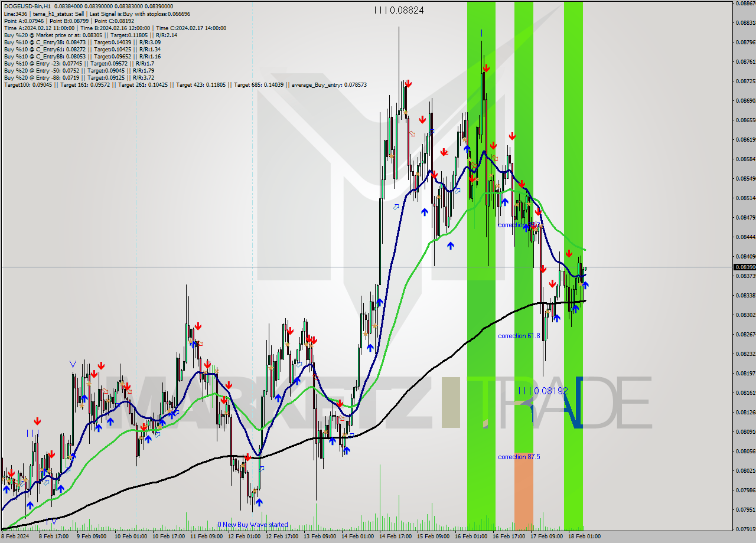Click the '8 Feb 17:00' time axis label
Viewport: 756px width, 543px height.
(x=53, y=537)
